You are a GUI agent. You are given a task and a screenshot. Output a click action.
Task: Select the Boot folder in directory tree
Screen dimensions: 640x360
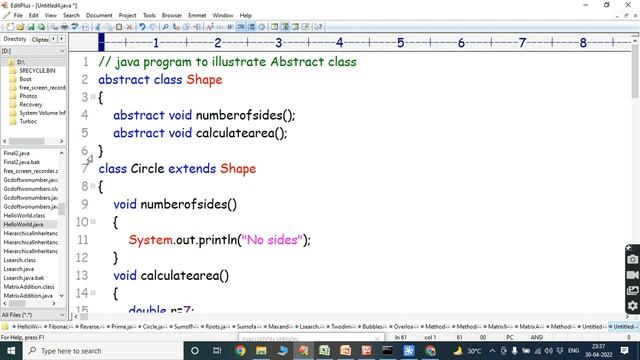click(25, 79)
